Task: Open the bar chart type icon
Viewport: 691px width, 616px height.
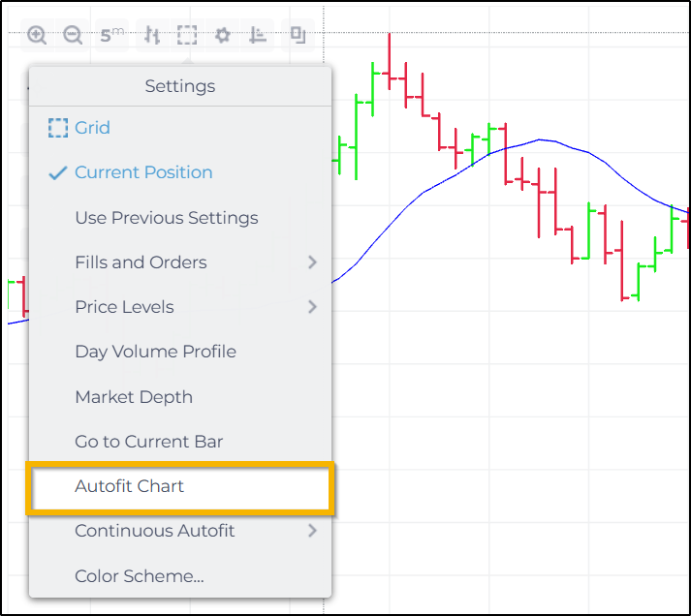Action: point(152,35)
